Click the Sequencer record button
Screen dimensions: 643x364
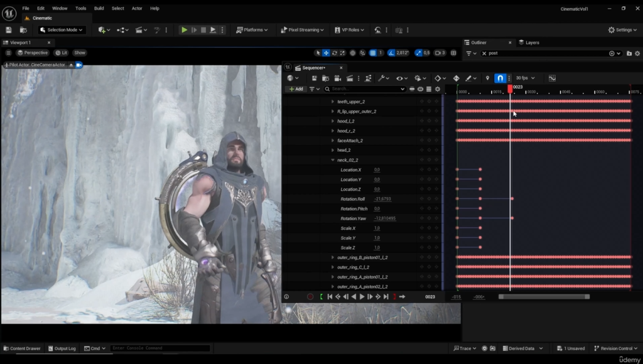click(310, 297)
